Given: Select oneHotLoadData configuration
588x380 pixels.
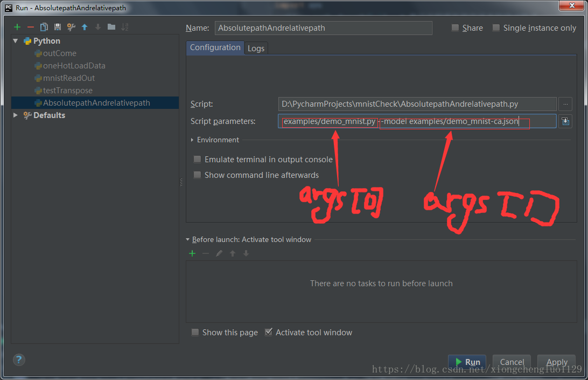Looking at the screenshot, I should click(x=74, y=66).
